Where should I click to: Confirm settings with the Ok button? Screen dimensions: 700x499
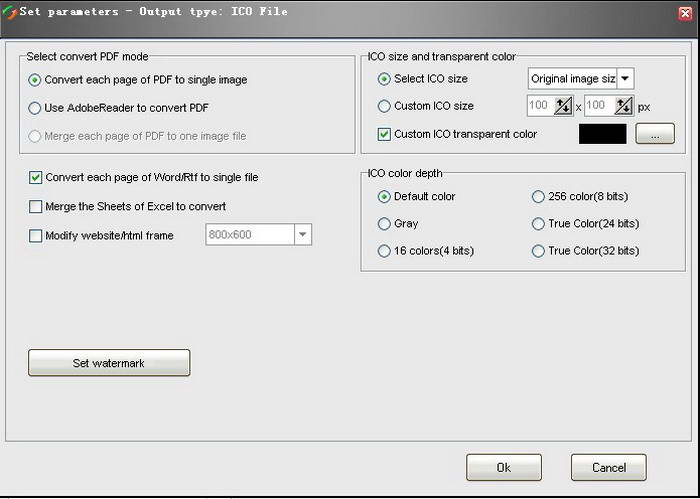[504, 467]
